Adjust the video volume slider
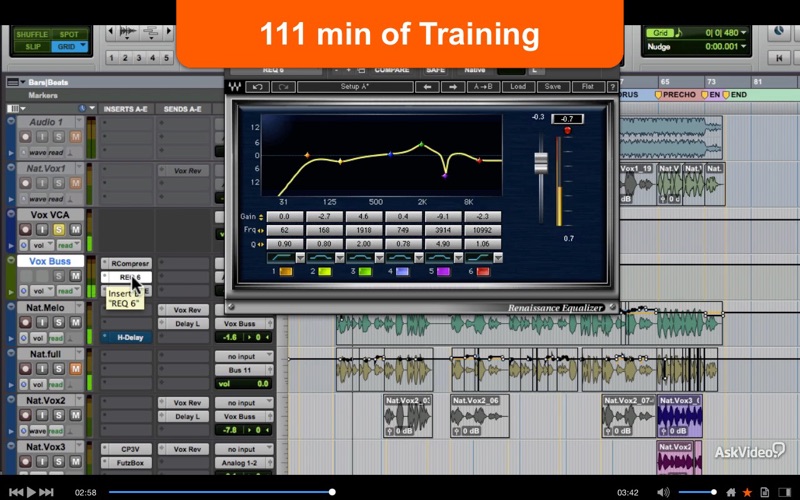Screen dimensions: 800x500 click(x=697, y=492)
